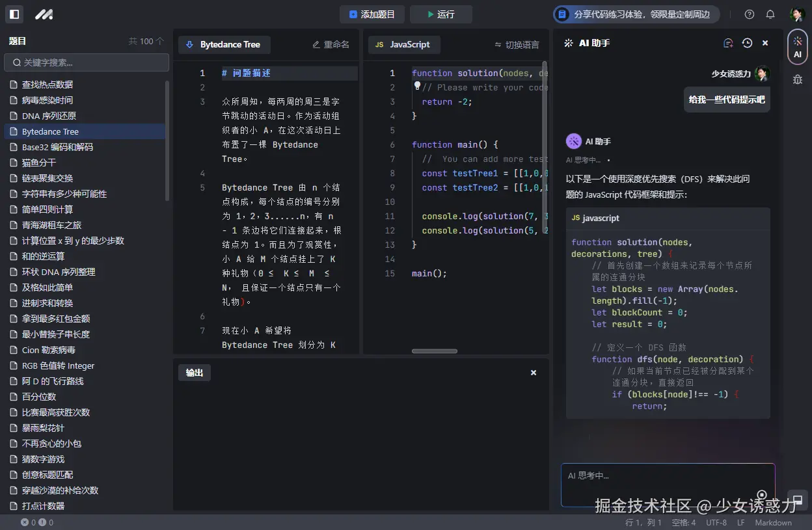Close the AI 助手 panel

[x=765, y=43]
